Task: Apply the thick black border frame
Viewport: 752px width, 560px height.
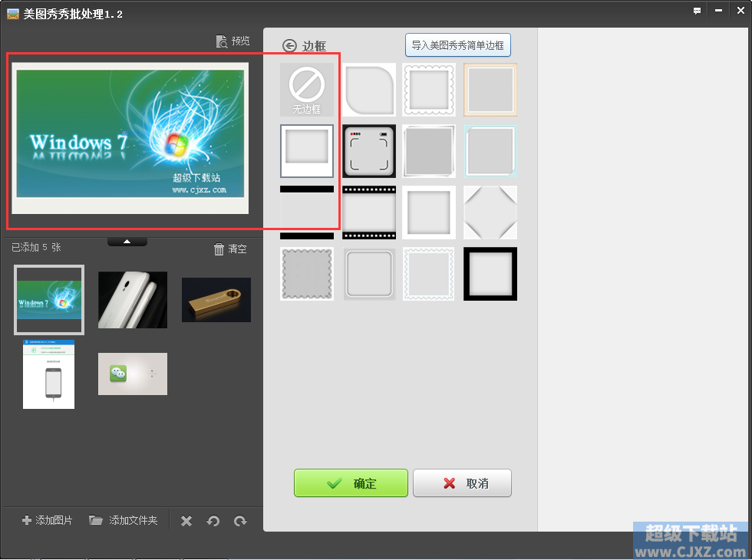Action: (x=490, y=274)
